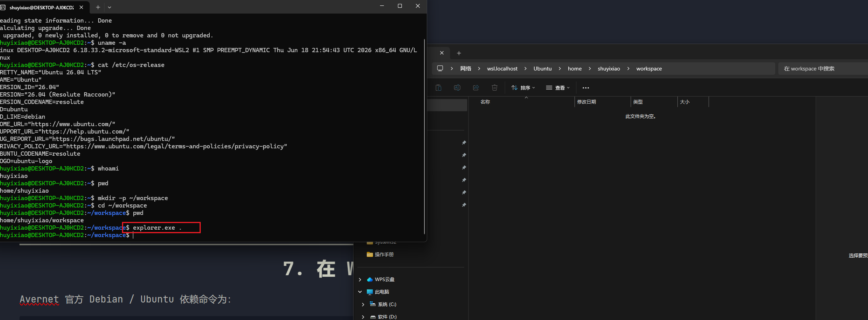Click the Rename toolbar icon
Viewport: 868px width, 320px height.
click(x=457, y=88)
